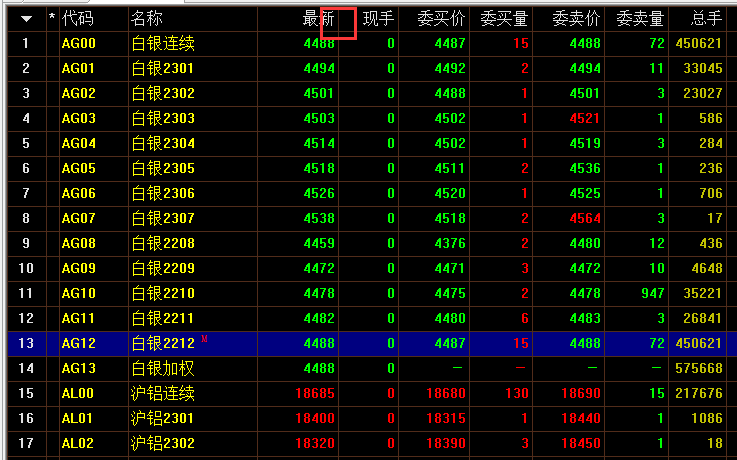Click total volume 217676 for AL00
The image size is (737, 460).
pos(698,393)
